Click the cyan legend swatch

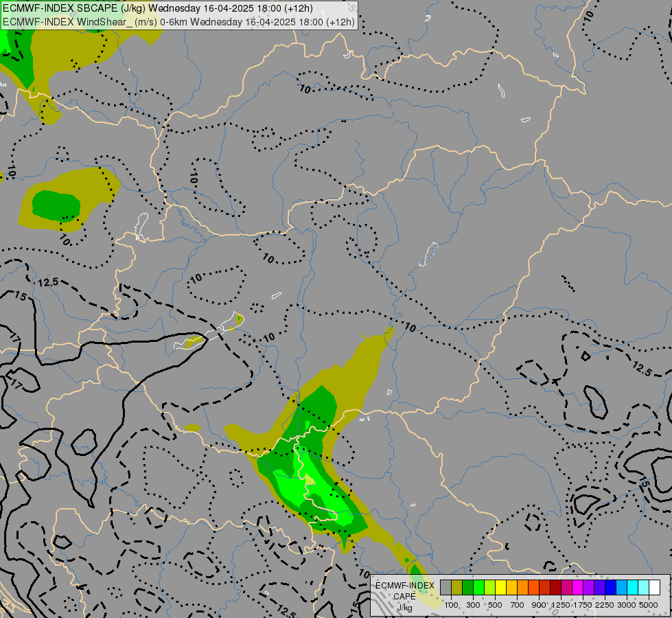point(633,587)
